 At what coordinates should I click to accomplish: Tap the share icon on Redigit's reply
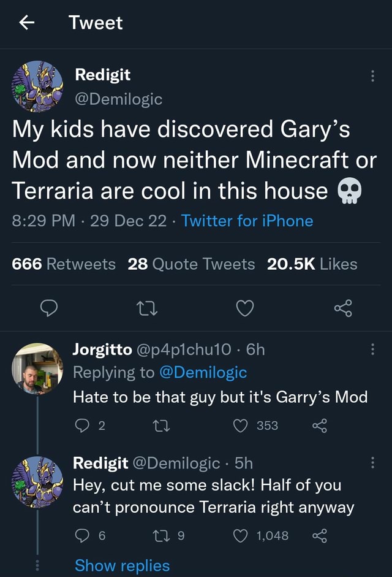click(x=321, y=535)
